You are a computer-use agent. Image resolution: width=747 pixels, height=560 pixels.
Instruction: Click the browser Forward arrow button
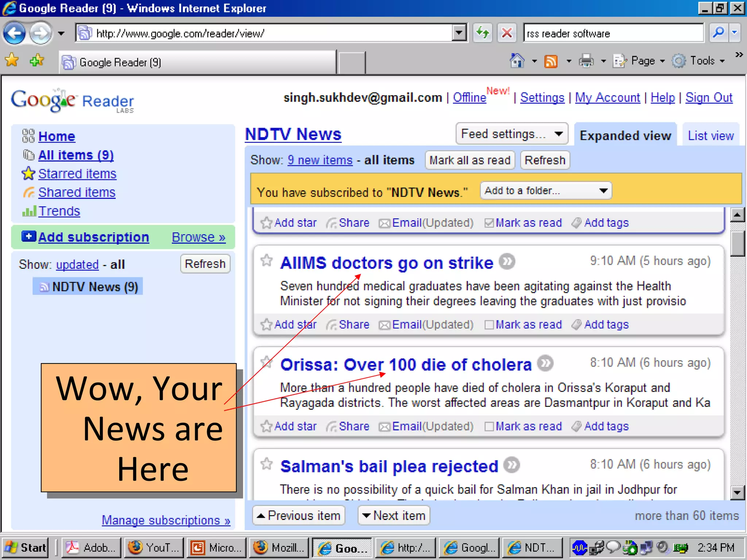pyautogui.click(x=40, y=33)
